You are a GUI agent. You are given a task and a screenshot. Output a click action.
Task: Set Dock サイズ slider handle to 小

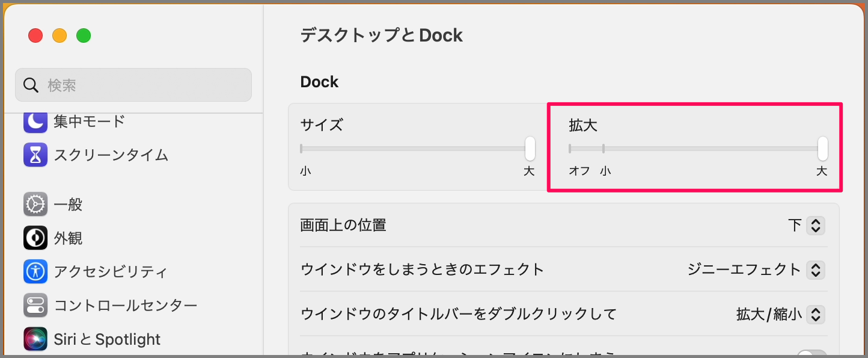302,148
